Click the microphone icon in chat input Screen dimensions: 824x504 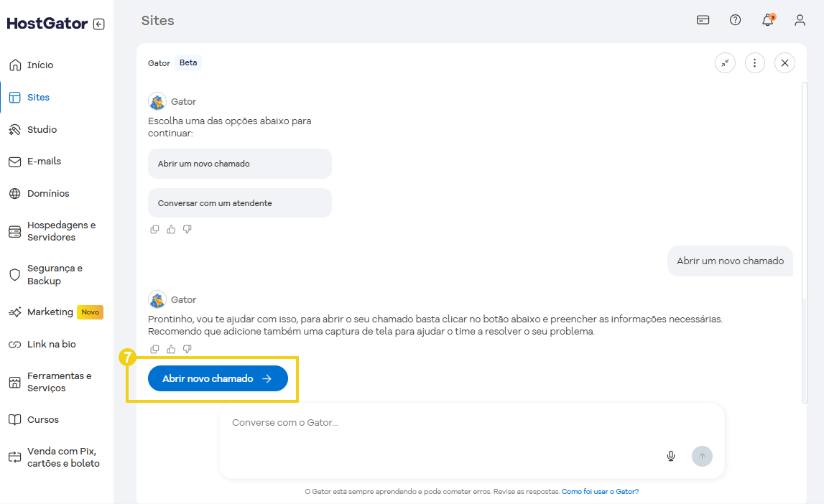[x=671, y=456]
